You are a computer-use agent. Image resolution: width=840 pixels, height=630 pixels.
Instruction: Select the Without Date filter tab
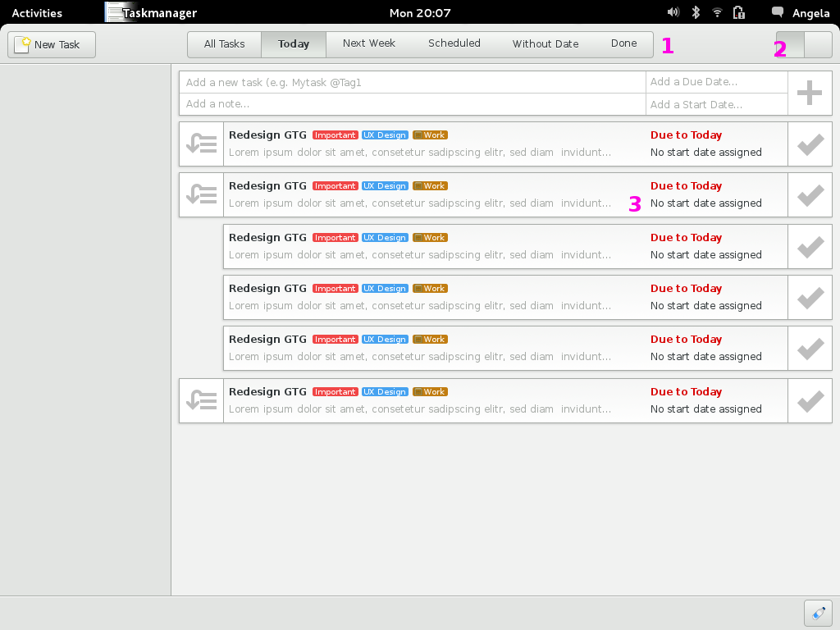pyautogui.click(x=546, y=44)
